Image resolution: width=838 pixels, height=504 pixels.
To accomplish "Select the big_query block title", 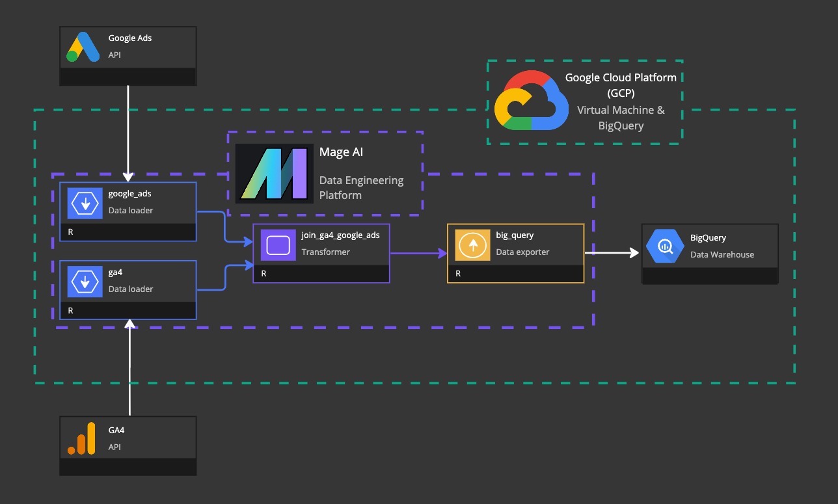I will pyautogui.click(x=515, y=235).
